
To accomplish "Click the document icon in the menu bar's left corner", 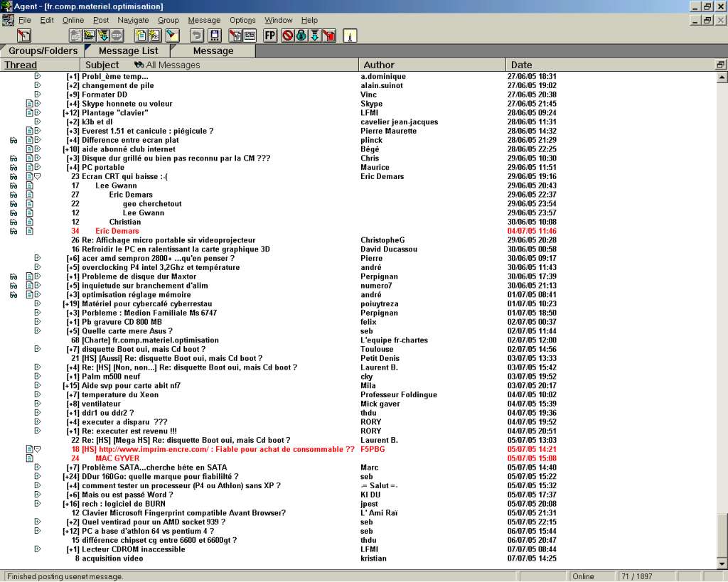I will click(x=7, y=20).
